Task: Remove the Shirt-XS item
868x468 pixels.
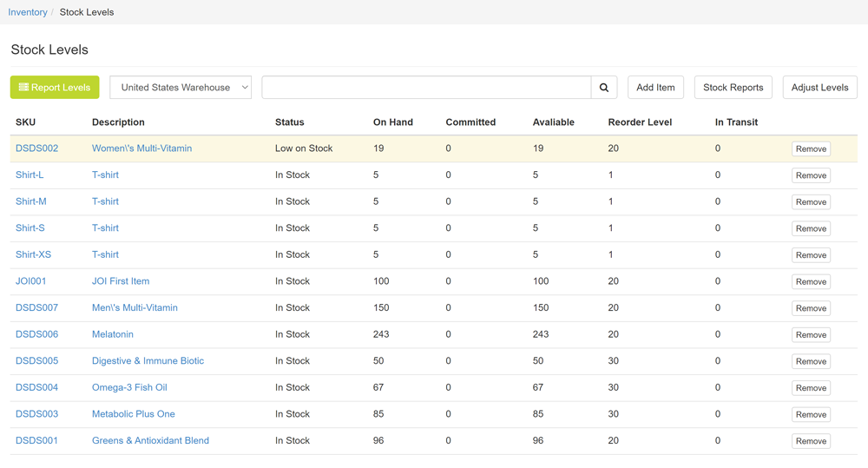Action: [811, 255]
